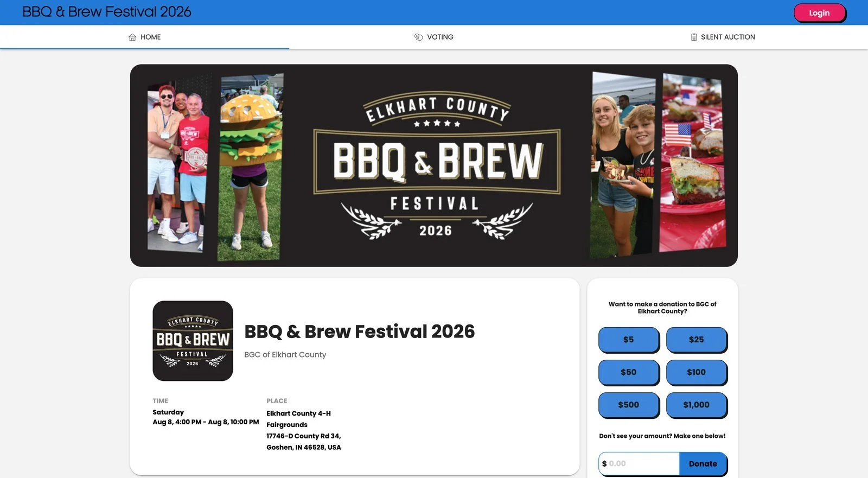This screenshot has width=868, height=478.
Task: Select the $5 donation amount
Action: click(x=629, y=340)
